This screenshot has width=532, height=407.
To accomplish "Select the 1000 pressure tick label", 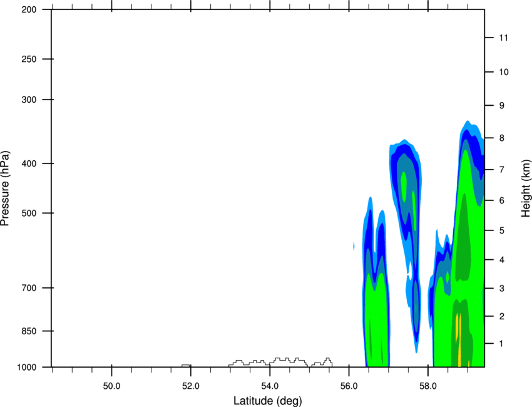I will pos(27,368).
